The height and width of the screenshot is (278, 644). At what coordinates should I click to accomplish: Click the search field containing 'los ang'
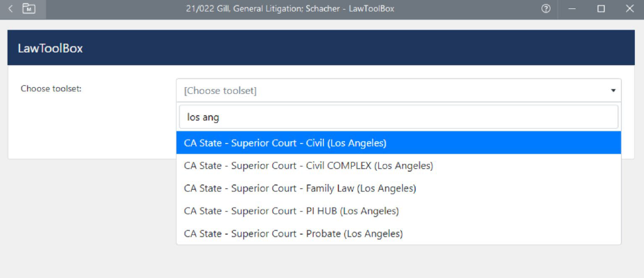[398, 117]
